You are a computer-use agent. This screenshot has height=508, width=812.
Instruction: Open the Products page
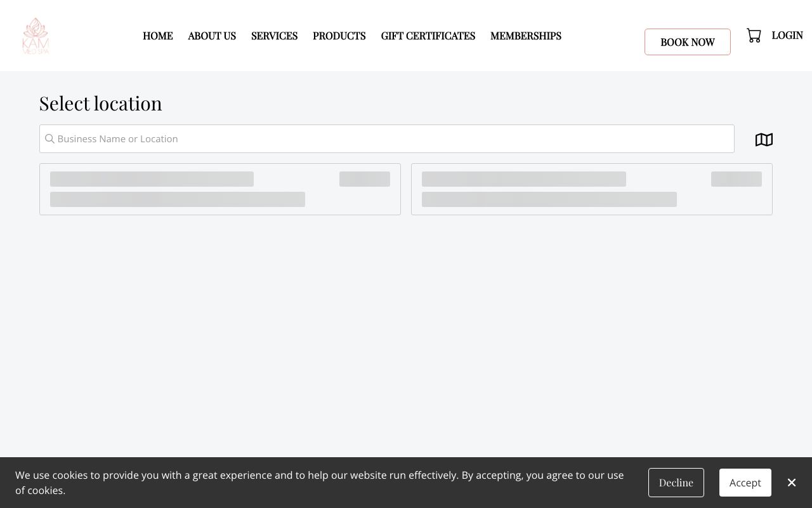pos(339,36)
